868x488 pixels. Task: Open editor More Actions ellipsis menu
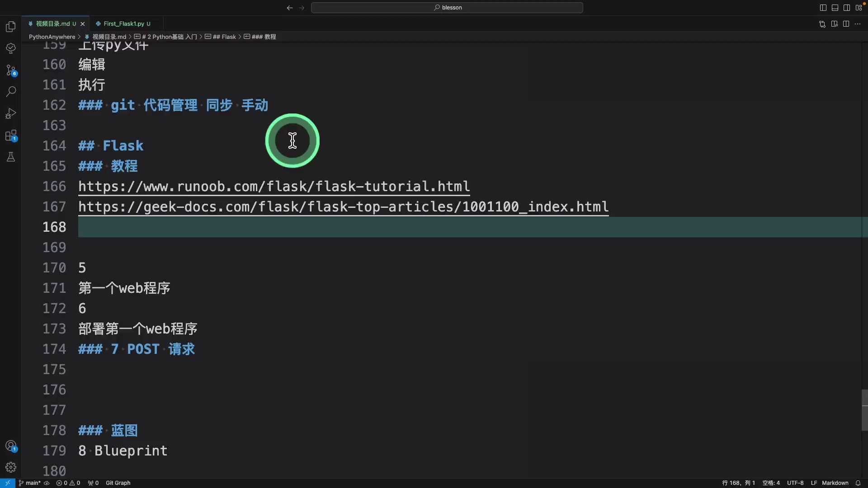(858, 24)
